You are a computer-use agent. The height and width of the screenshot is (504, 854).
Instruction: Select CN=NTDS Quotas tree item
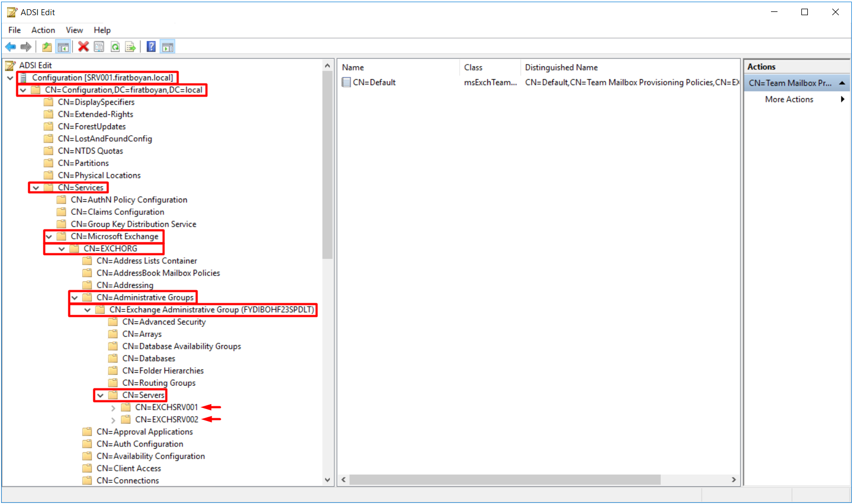[91, 151]
